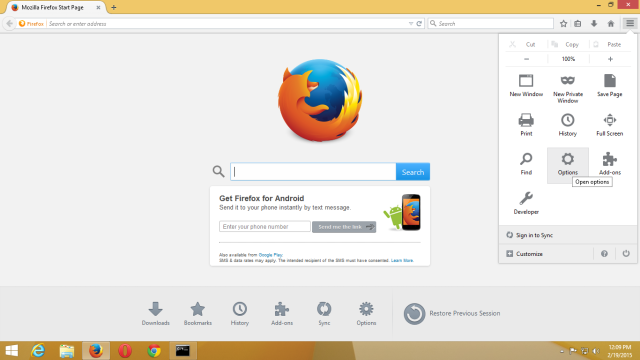Open the Help menu question icon
The height and width of the screenshot is (360, 640).
coord(604,253)
